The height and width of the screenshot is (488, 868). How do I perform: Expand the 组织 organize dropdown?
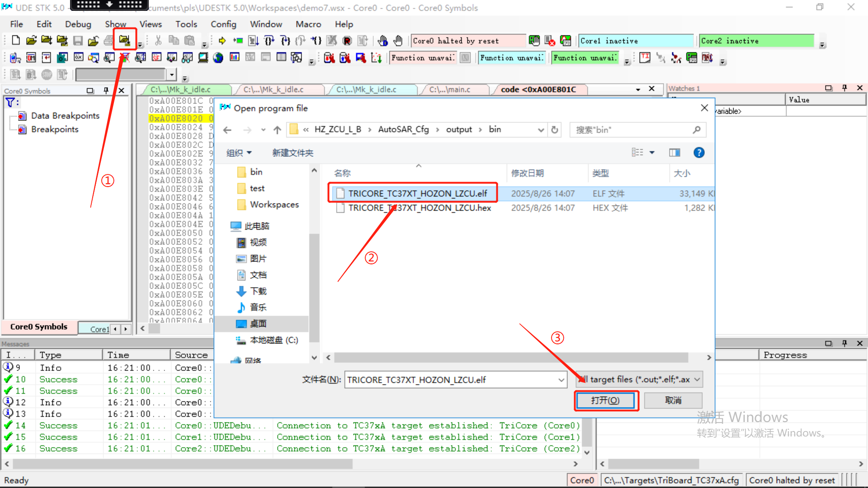click(239, 153)
